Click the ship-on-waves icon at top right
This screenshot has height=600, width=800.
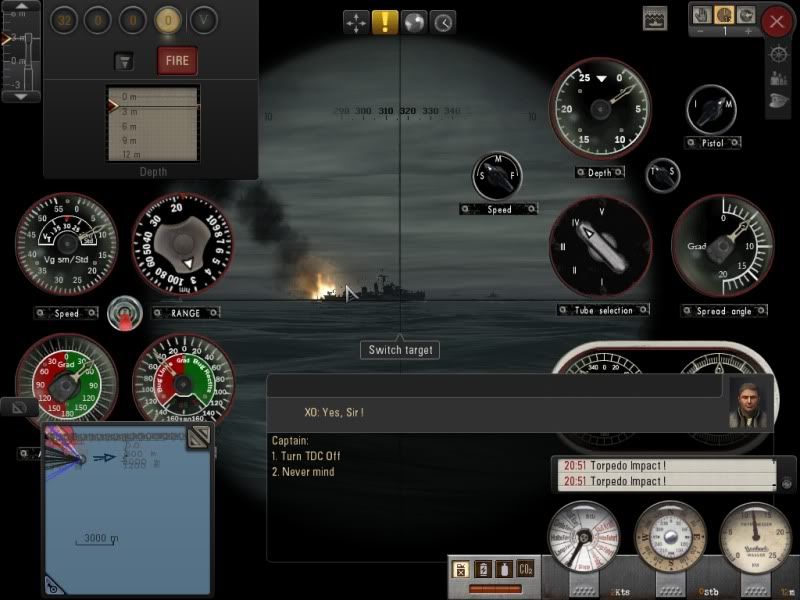655,18
